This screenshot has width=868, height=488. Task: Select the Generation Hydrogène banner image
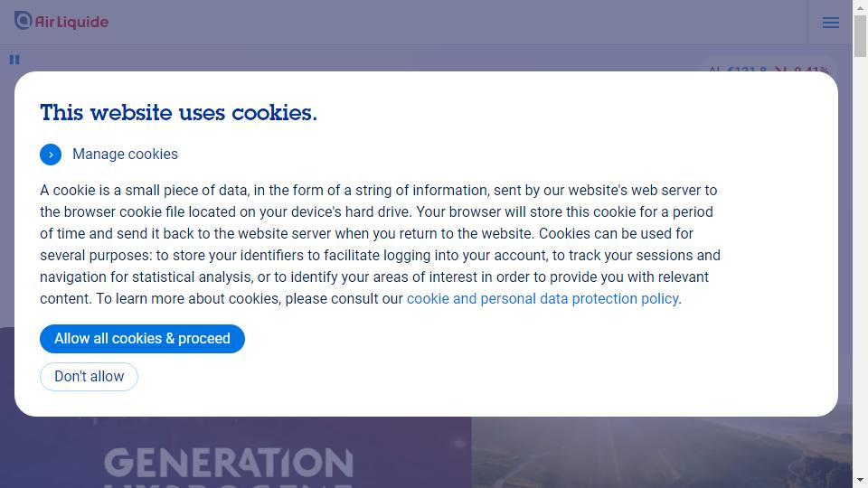[x=236, y=453]
